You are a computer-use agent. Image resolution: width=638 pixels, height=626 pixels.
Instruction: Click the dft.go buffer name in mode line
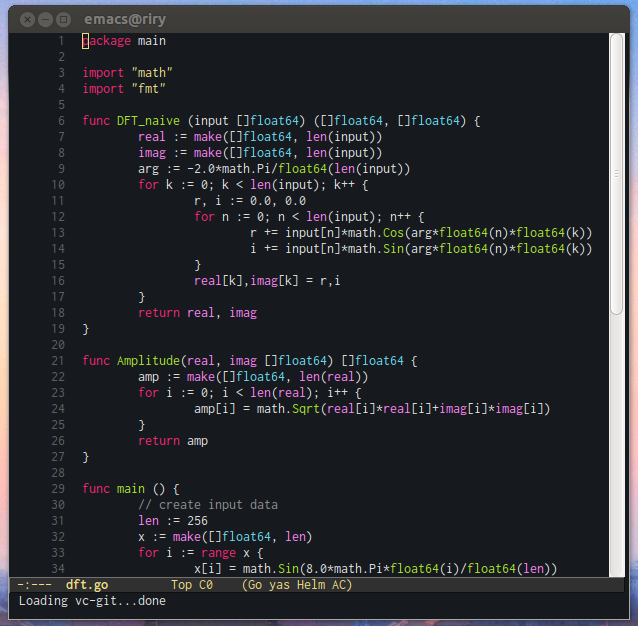pos(87,585)
